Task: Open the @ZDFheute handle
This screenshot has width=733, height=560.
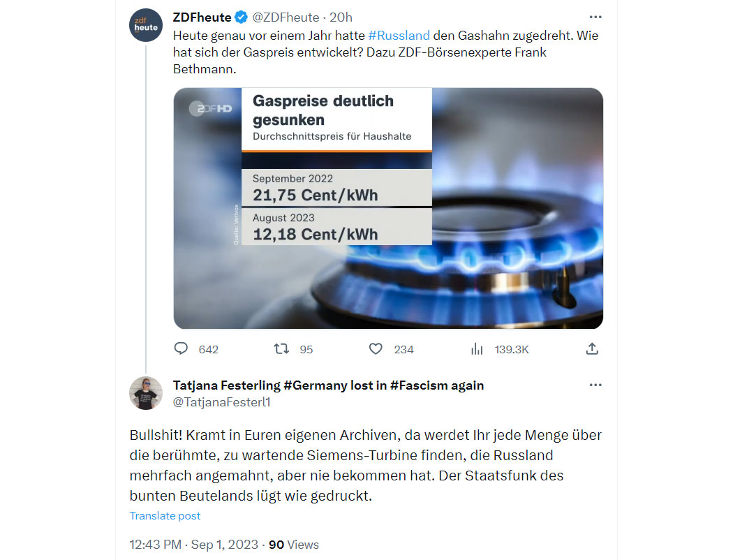Action: (286, 17)
